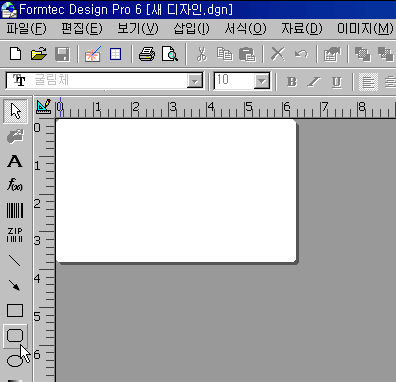The image size is (396, 382).
Task: Expand the 굴림체 font name dropdown
Action: pyautogui.click(x=195, y=81)
